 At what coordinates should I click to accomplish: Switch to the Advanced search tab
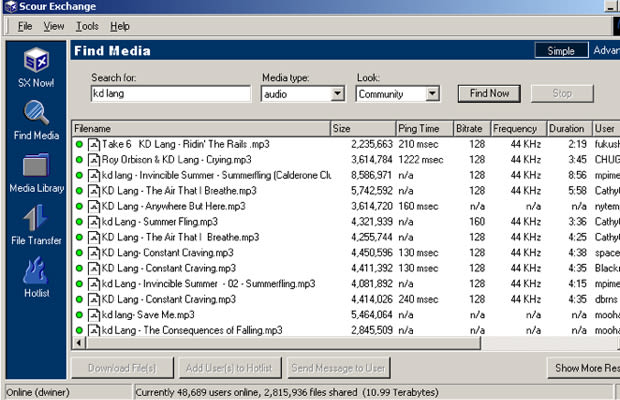(606, 51)
